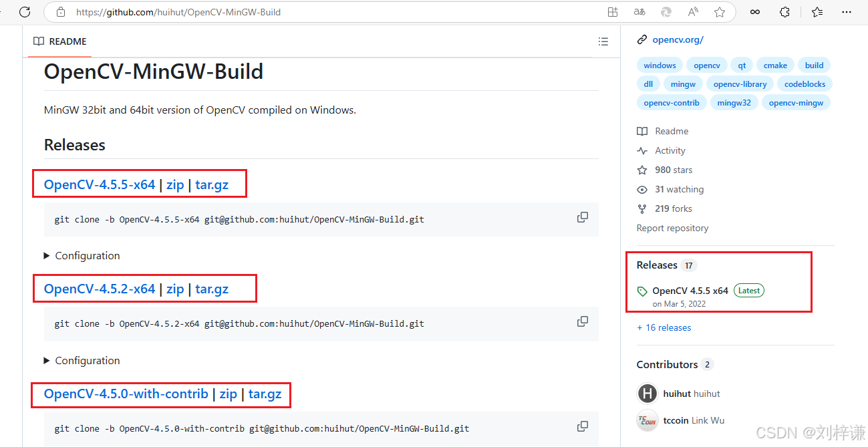Click the + 16 releases link

pos(664,327)
